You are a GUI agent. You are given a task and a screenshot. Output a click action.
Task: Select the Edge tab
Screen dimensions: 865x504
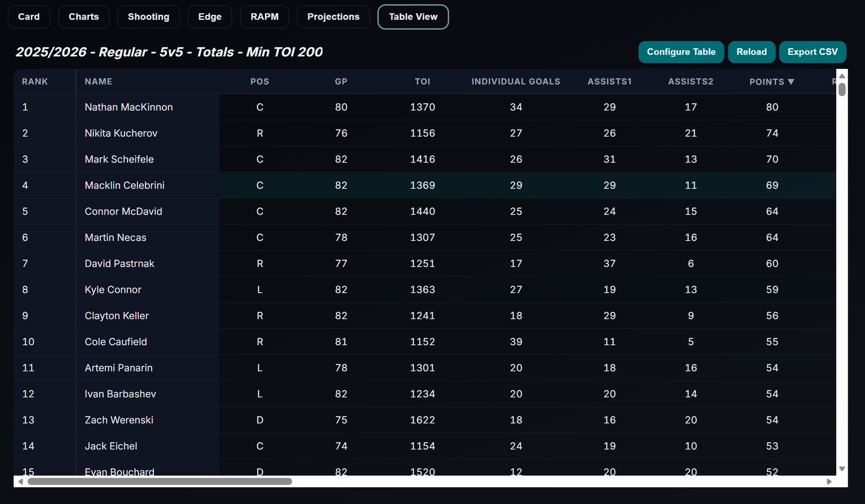(210, 17)
